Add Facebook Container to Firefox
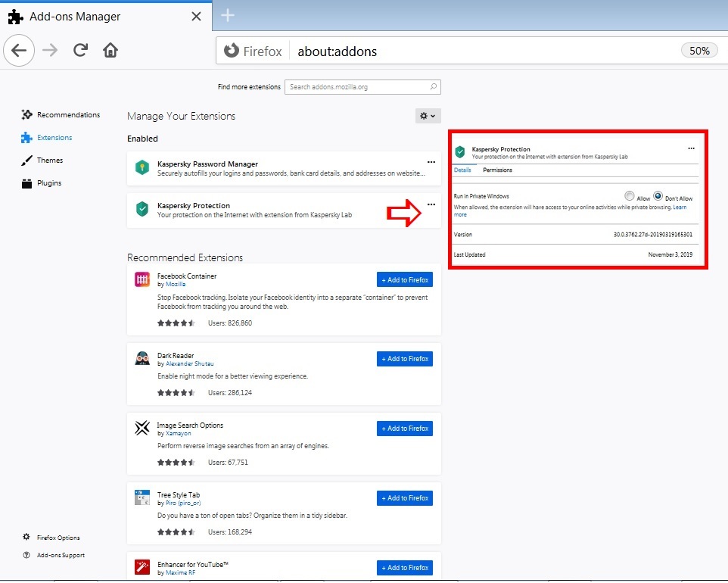This screenshot has height=583, width=728. (x=405, y=279)
